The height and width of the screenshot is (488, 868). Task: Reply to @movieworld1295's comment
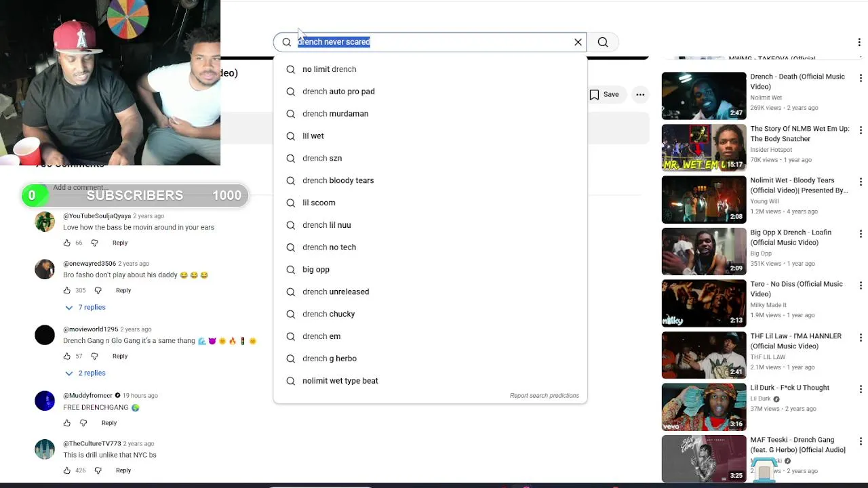[120, 356]
